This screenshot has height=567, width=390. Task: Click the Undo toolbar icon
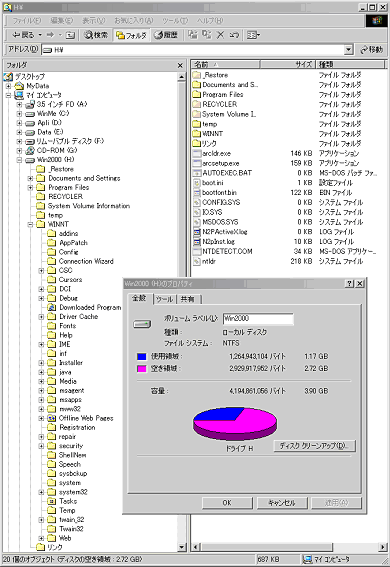coord(234,35)
